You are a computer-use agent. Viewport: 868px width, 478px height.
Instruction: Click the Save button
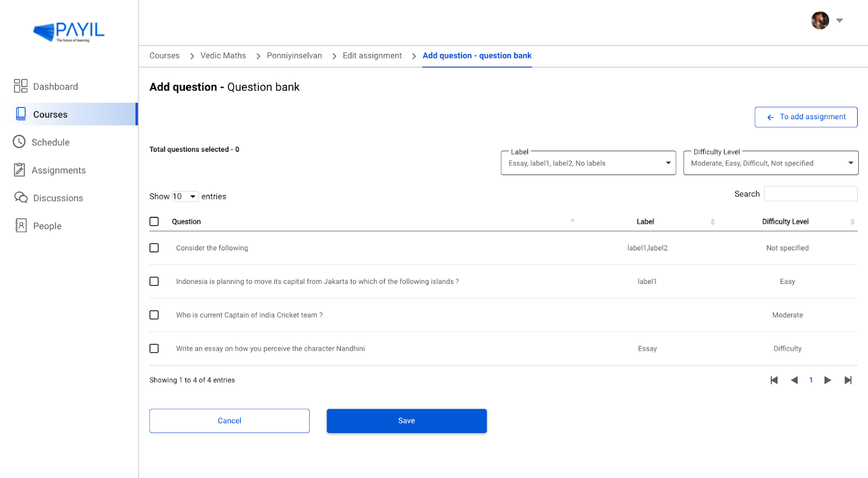(x=406, y=421)
